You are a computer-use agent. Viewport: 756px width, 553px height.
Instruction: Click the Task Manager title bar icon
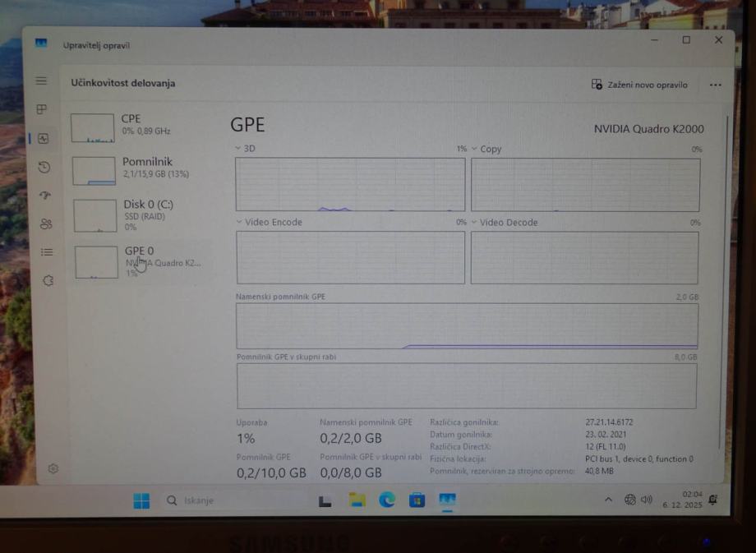coord(41,44)
